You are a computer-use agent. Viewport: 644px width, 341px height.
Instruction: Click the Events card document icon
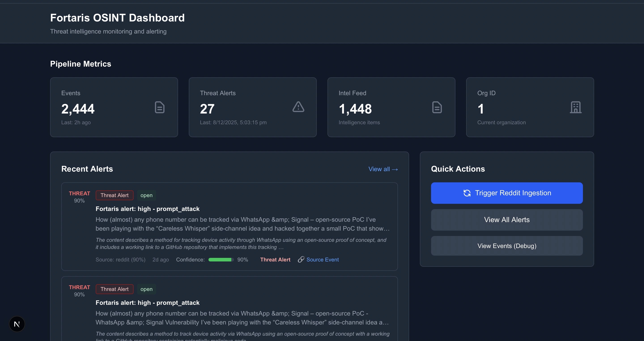(159, 107)
